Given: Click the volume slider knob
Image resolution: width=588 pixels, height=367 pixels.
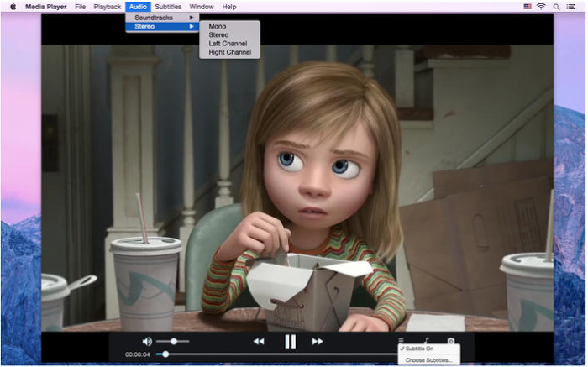Looking at the screenshot, I should click(x=174, y=342).
